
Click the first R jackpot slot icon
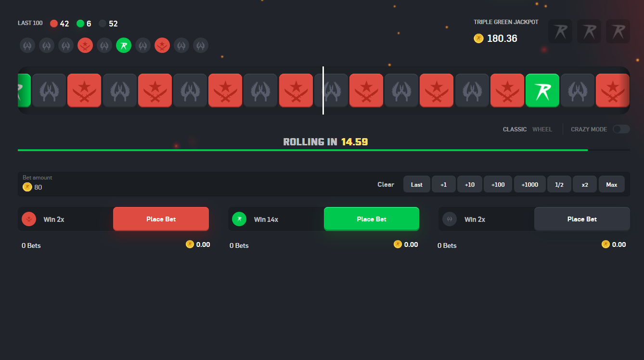click(560, 31)
